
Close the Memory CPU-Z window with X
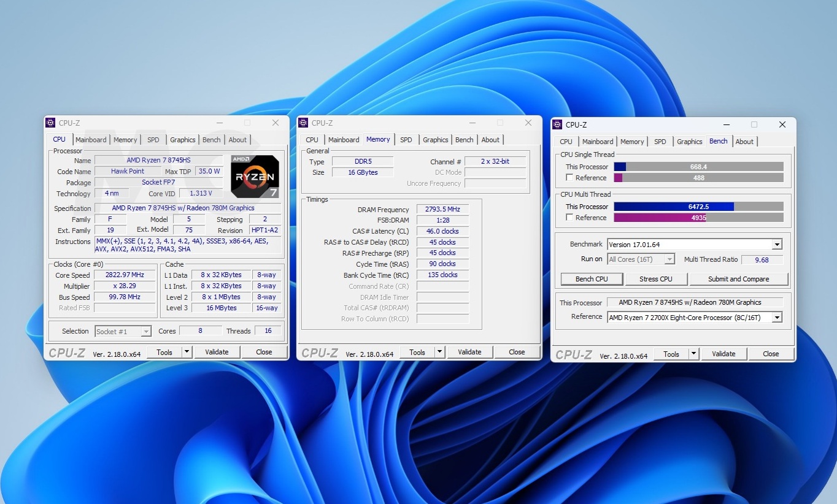[528, 123]
